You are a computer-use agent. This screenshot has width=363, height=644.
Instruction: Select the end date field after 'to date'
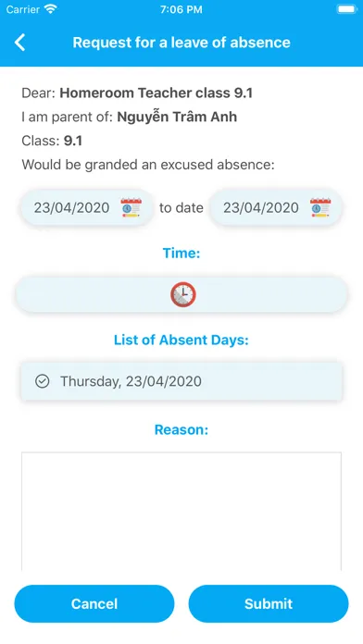[x=276, y=207]
